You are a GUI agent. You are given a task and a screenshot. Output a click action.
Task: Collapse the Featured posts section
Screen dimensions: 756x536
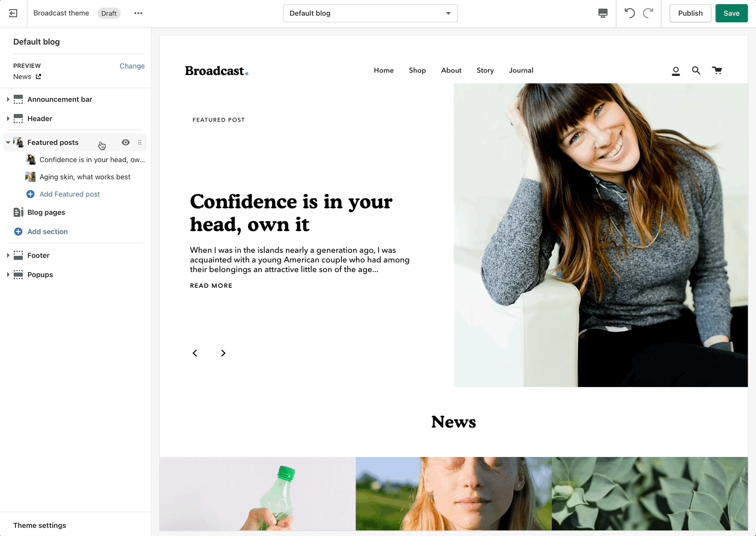(x=8, y=142)
